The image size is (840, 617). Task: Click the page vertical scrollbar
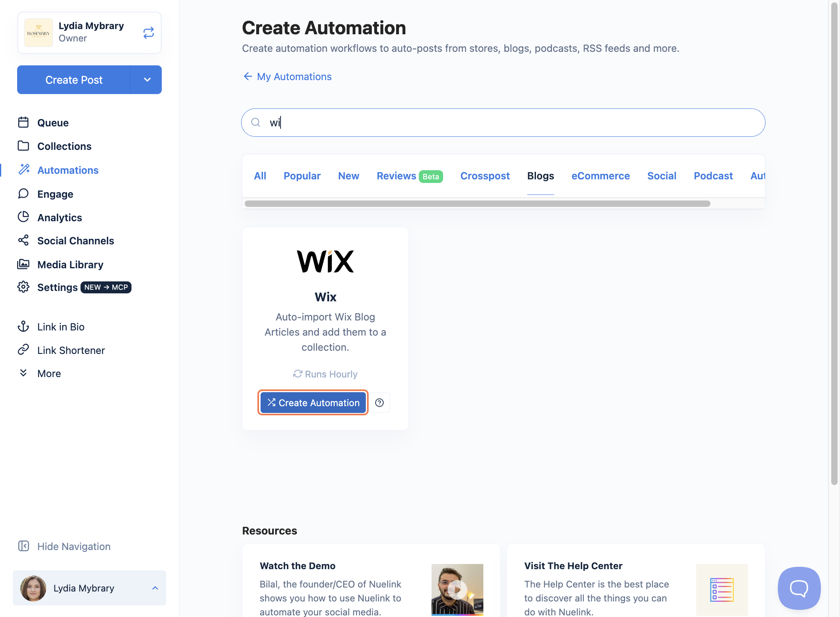[834, 244]
